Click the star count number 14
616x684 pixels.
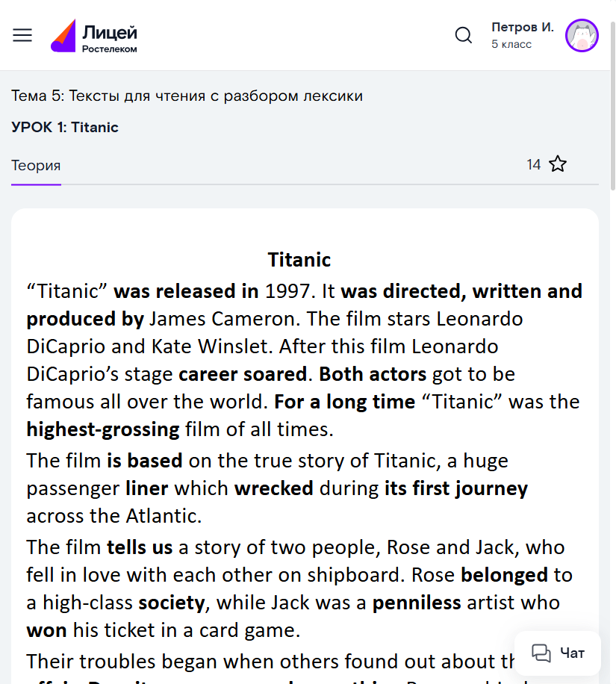(x=533, y=164)
